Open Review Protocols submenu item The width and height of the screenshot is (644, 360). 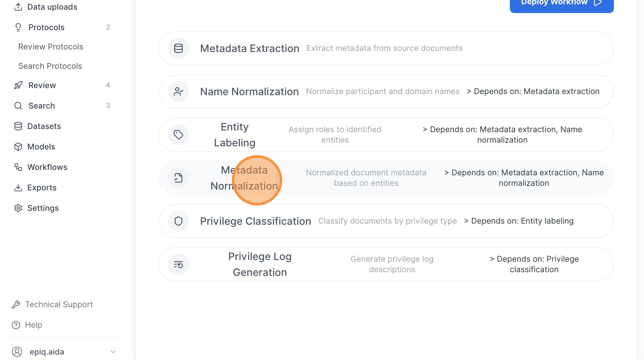[51, 47]
